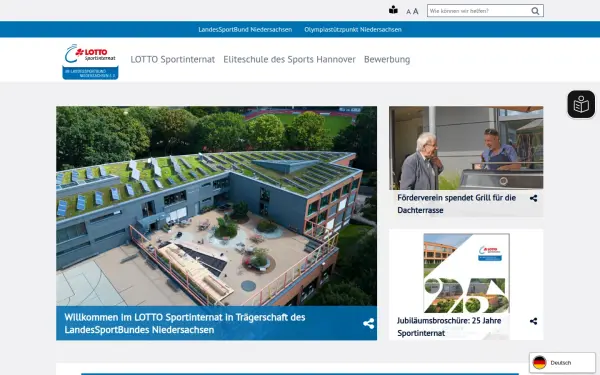Screen dimensions: 600x375
Task: Open the Bewerbung menu item
Action: 387,59
